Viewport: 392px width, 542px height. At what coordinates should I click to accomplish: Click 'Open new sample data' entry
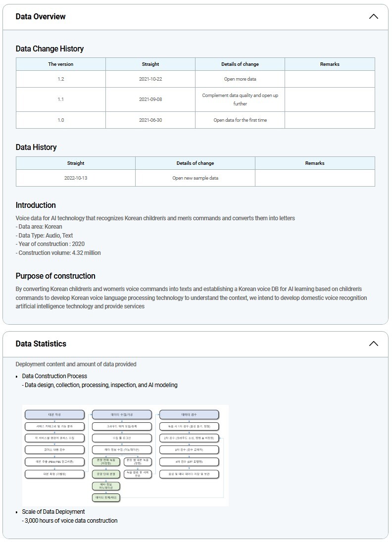click(x=195, y=178)
